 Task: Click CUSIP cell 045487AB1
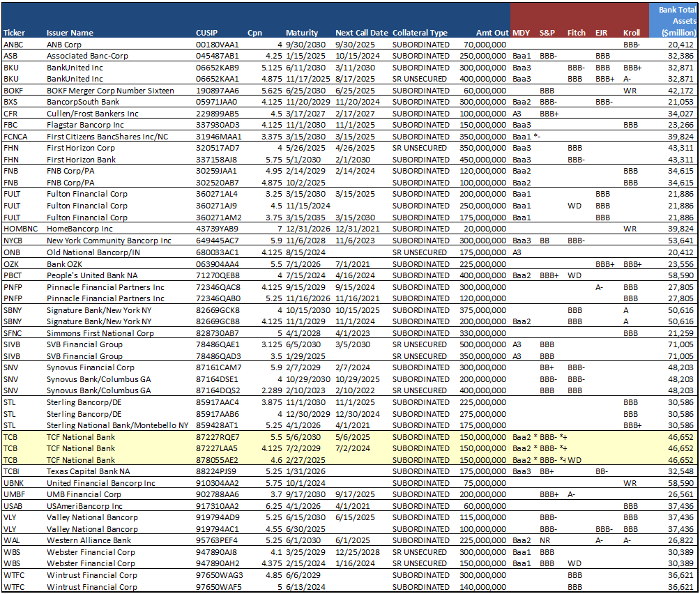(217, 56)
